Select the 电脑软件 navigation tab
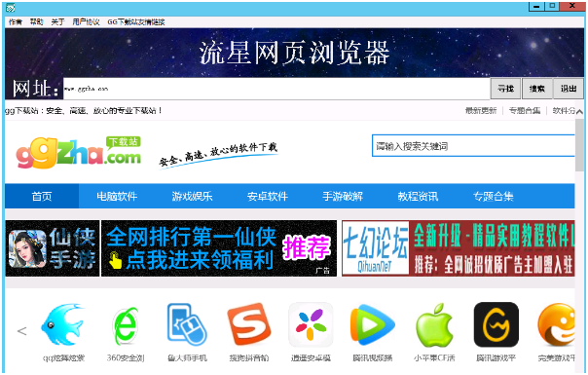588x375 pixels. point(117,197)
